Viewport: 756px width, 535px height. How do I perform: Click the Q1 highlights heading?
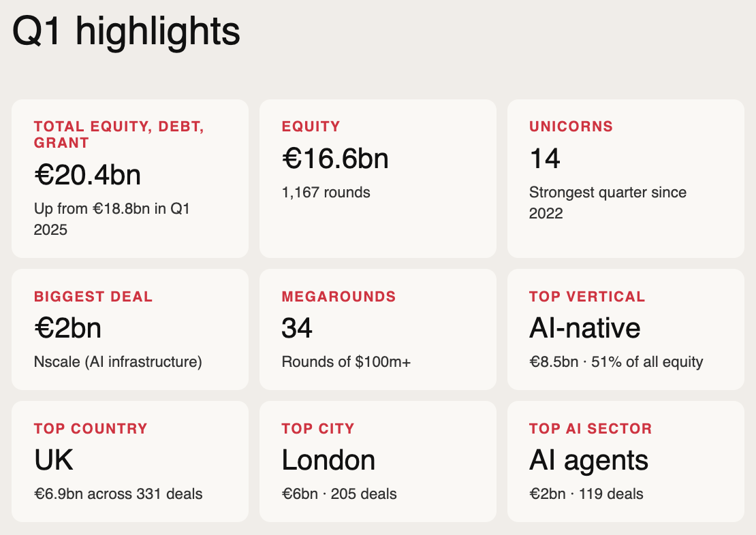pos(126,31)
